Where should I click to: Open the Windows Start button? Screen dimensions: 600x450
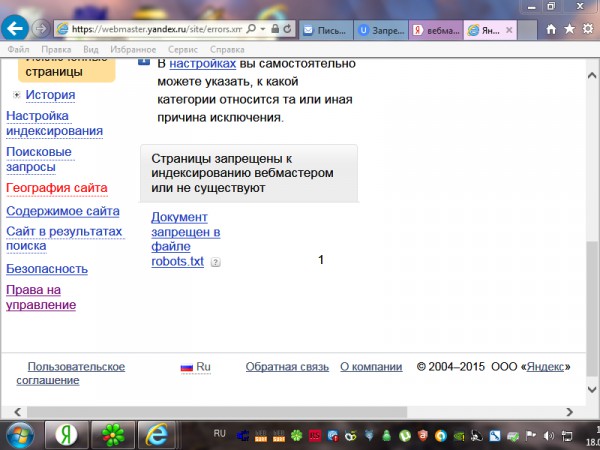click(20, 436)
